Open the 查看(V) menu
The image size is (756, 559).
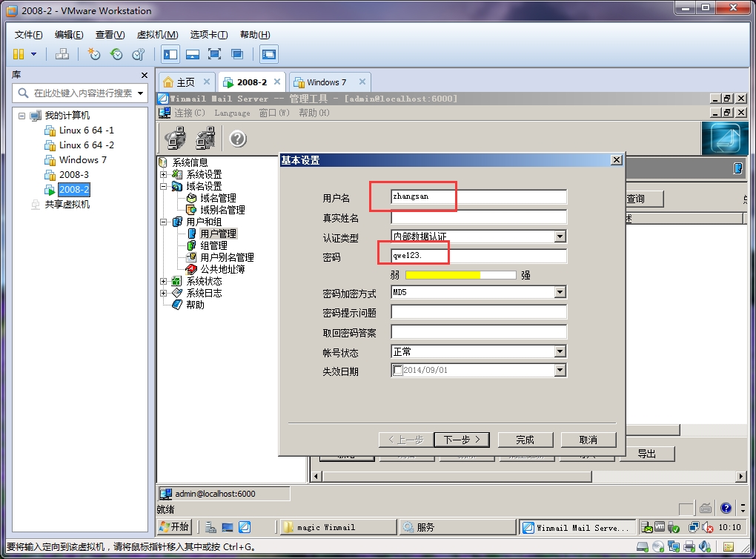[x=110, y=35]
